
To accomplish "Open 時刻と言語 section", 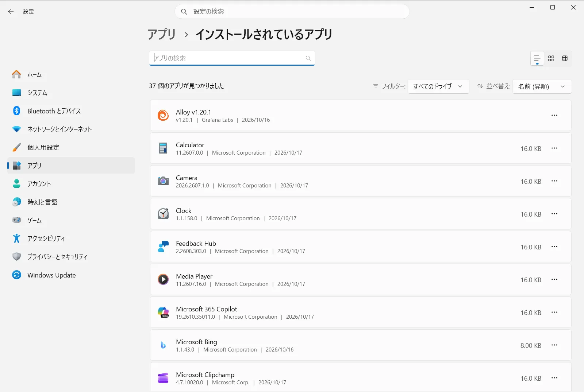I will 71,202.
